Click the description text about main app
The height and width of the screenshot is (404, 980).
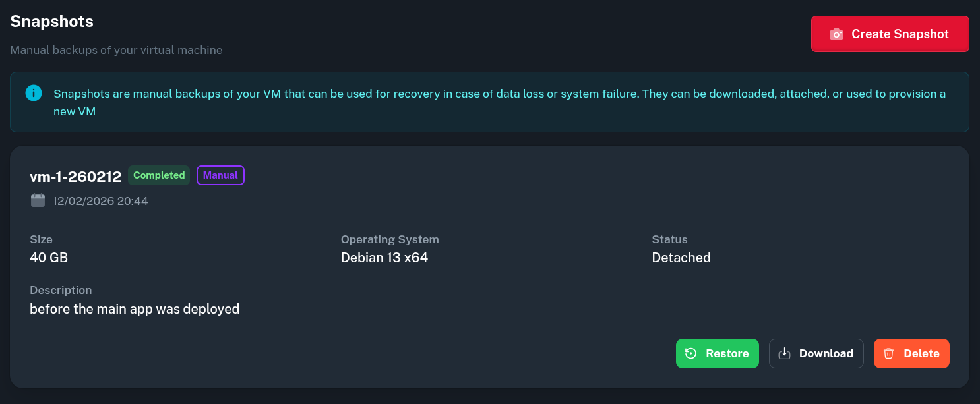pyautogui.click(x=135, y=308)
